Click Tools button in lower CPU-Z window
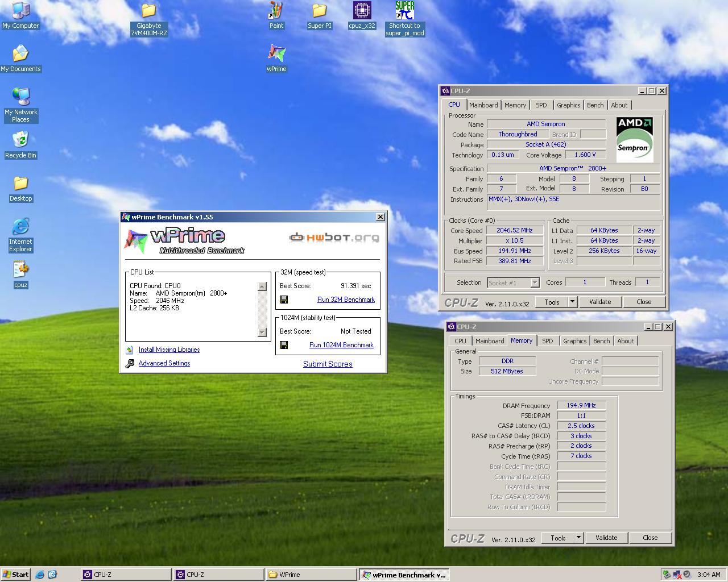The height and width of the screenshot is (582, 728). pos(558,538)
